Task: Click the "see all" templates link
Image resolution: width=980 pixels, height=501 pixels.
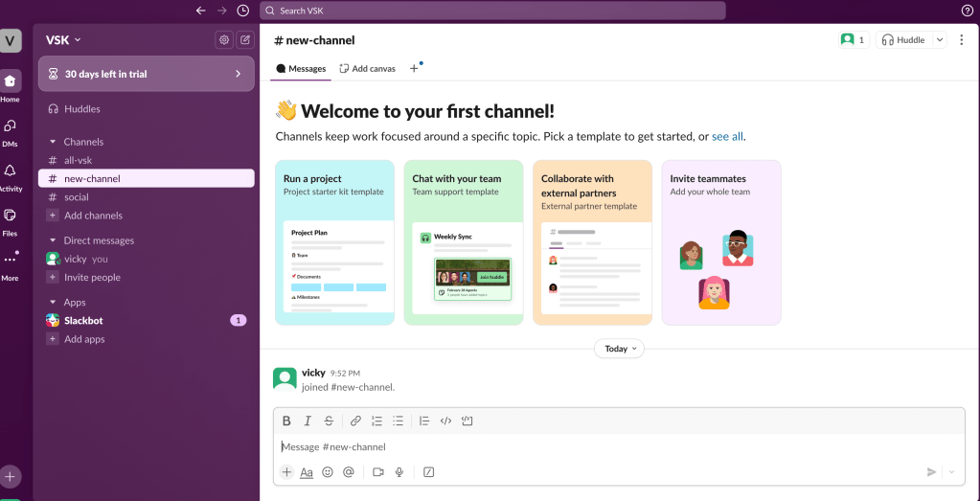Action: [727, 137]
